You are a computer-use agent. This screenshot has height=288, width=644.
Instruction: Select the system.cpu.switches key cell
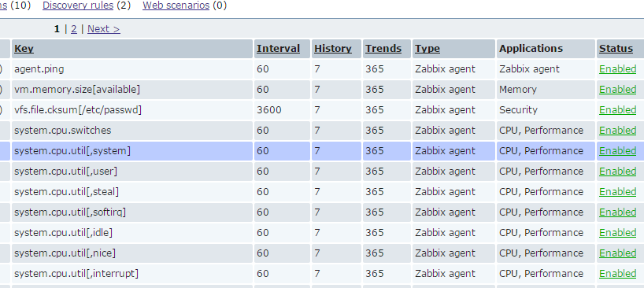click(x=132, y=131)
